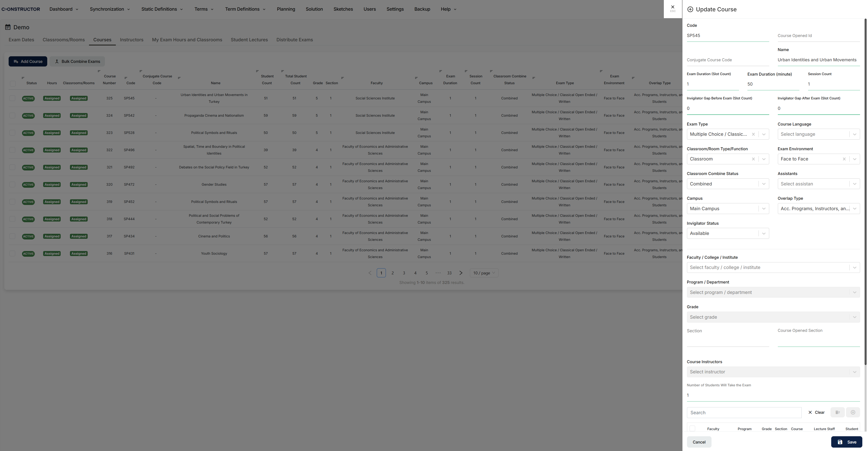
Task: Click the filter icon beside the Code column
Action: [126, 78]
